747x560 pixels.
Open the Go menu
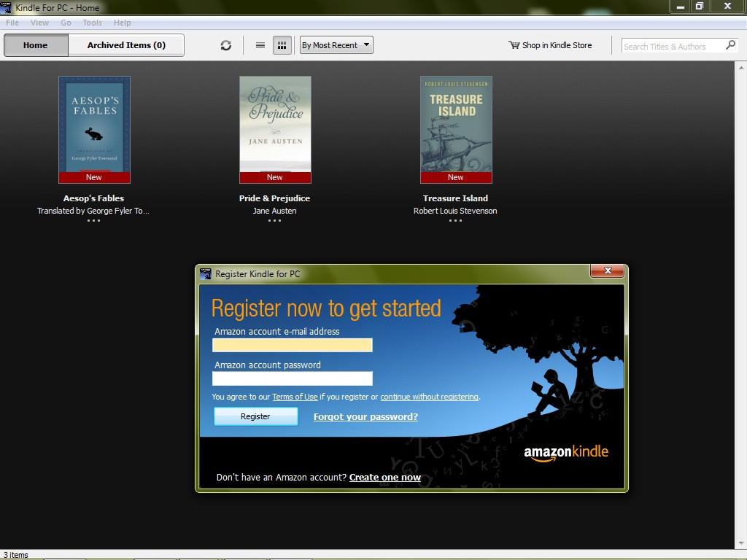coord(66,23)
